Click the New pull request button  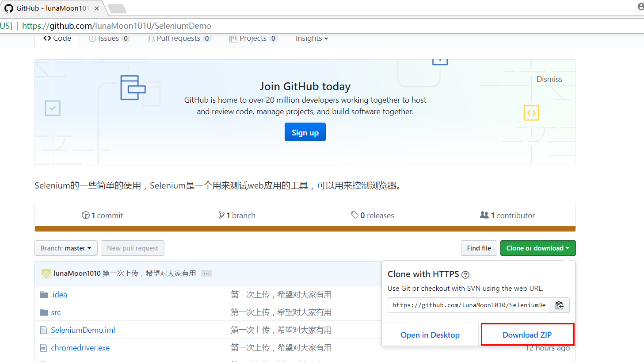tap(133, 248)
